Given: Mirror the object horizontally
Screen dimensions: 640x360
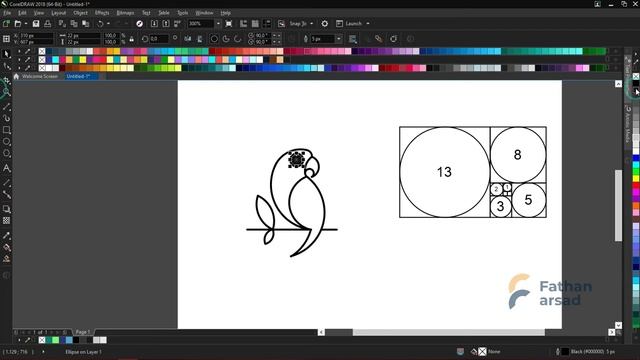Looking at the screenshot, I should click(x=187, y=39).
